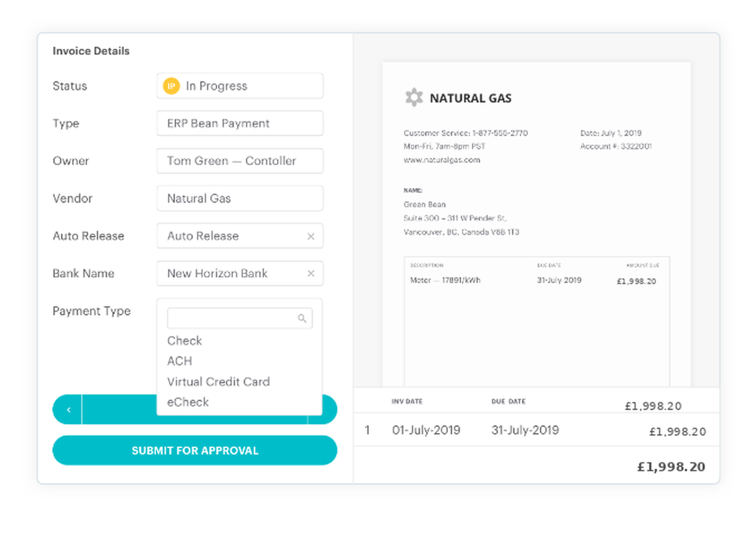Open the Type field ERP Bean Payment
This screenshot has height=538, width=756.
(240, 123)
